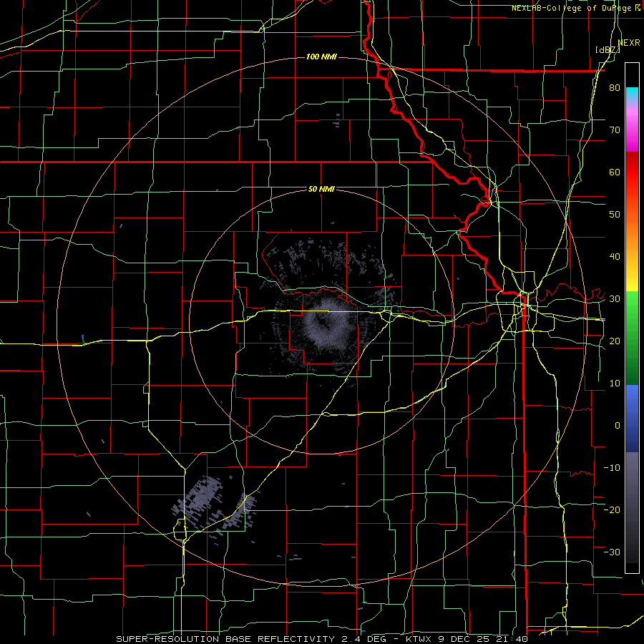Click the reflectivity color bar legend
644x644 pixels.
pyautogui.click(x=632, y=318)
